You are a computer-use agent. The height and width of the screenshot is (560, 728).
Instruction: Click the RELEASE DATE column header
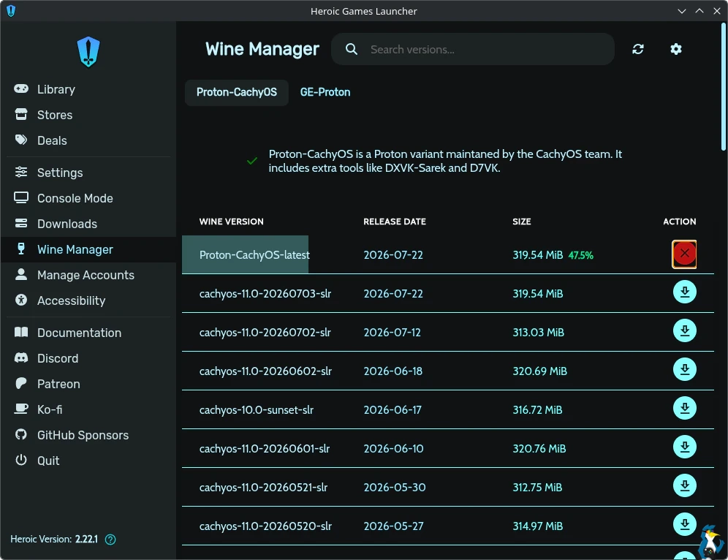tap(395, 222)
